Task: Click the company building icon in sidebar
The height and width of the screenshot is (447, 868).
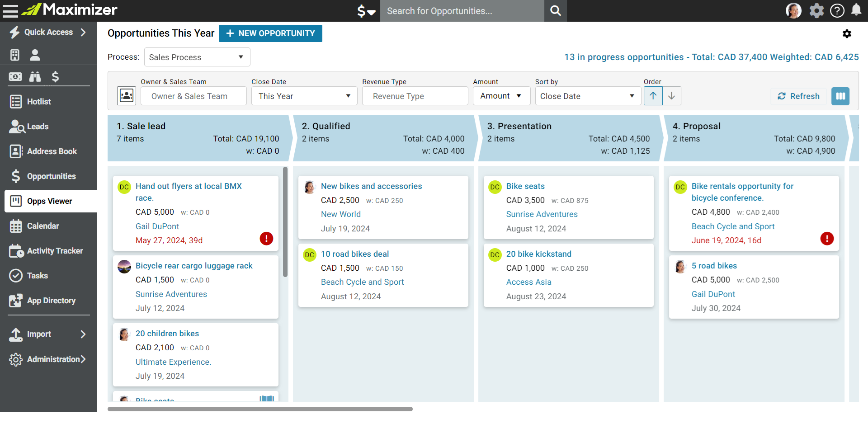Action: 15,55
